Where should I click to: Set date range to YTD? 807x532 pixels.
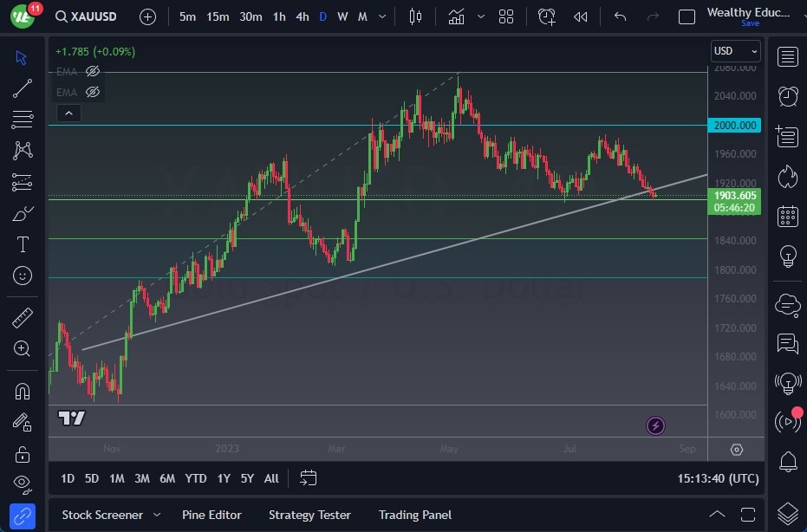click(x=196, y=478)
